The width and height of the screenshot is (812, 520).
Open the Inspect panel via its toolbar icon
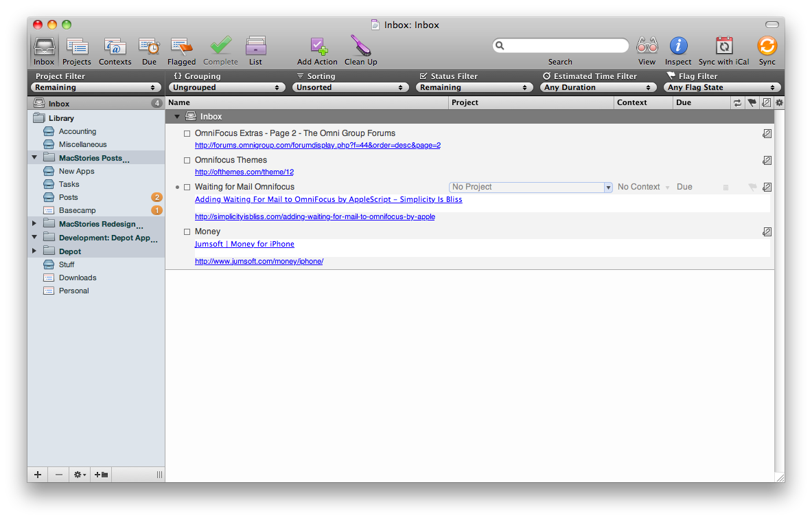point(678,46)
